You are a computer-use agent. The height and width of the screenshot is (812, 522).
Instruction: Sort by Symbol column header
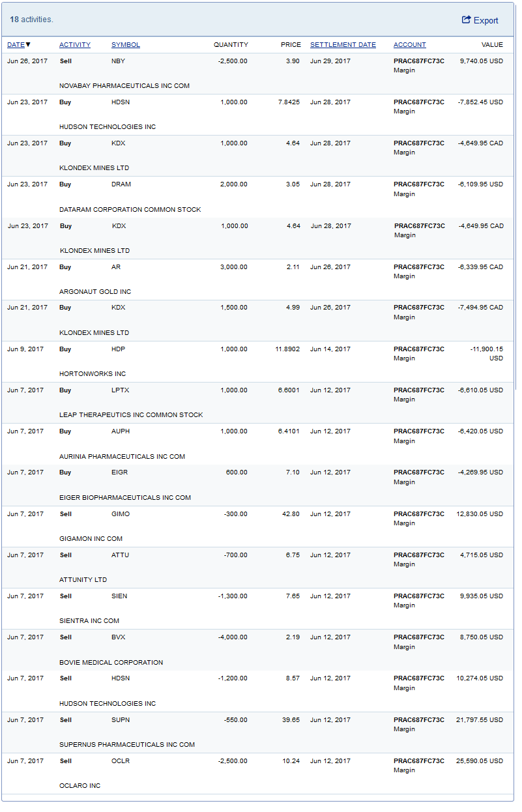[126, 45]
